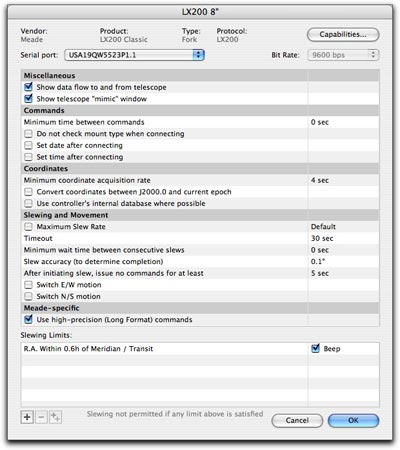Click the duplicate limit plus-plus button
400x450 pixels.
[55, 417]
